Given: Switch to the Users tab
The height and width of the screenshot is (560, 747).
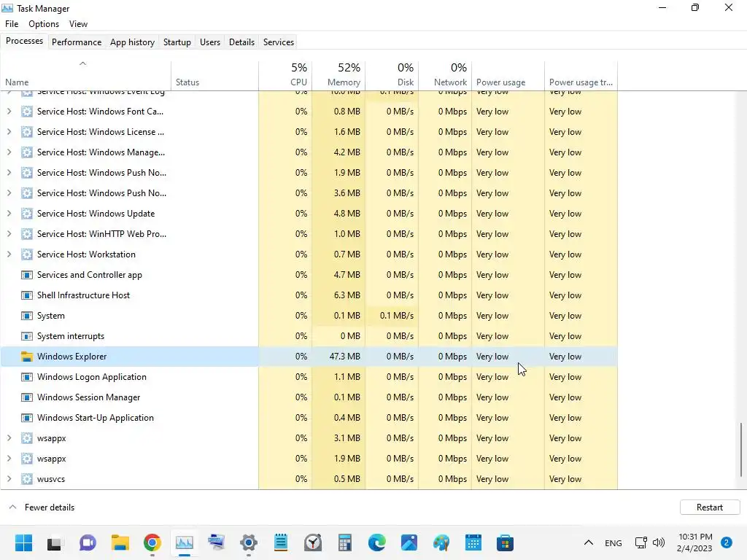Looking at the screenshot, I should pos(210,42).
